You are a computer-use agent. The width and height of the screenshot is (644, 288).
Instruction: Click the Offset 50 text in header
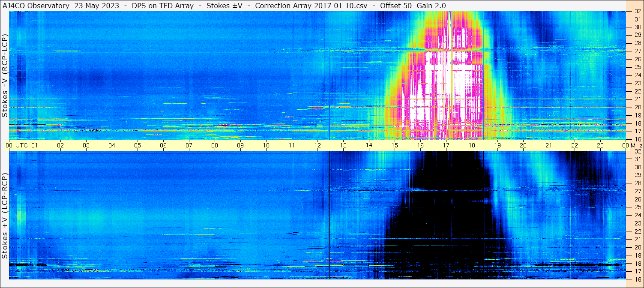[x=395, y=5]
